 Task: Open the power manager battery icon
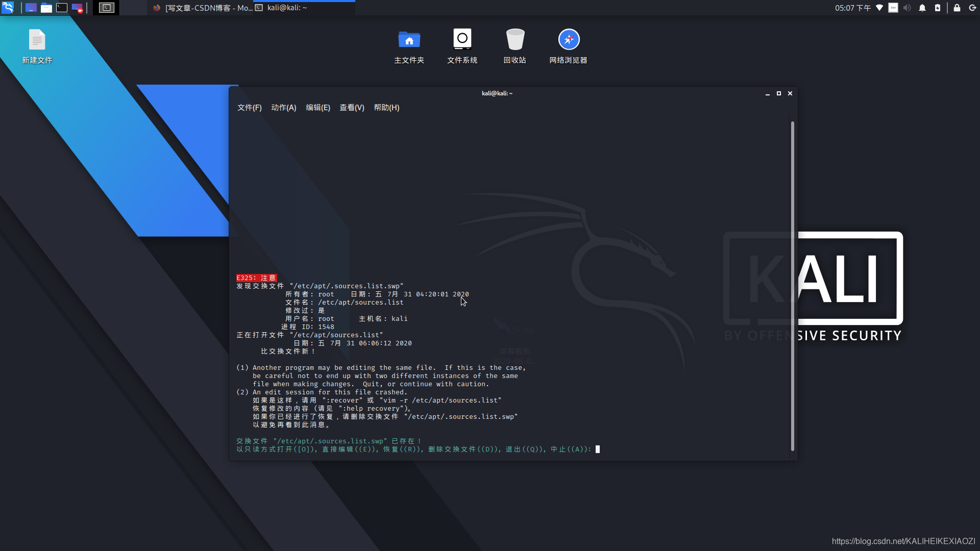[937, 8]
